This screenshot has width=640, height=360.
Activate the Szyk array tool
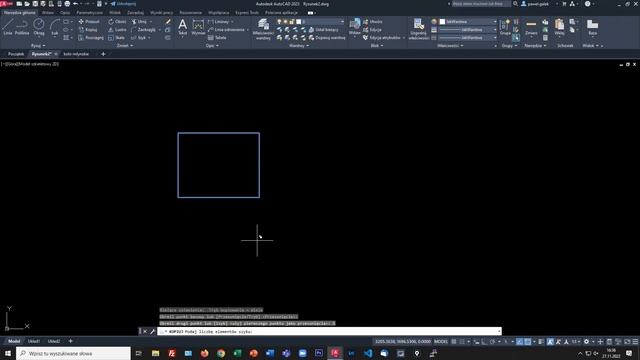(139, 38)
